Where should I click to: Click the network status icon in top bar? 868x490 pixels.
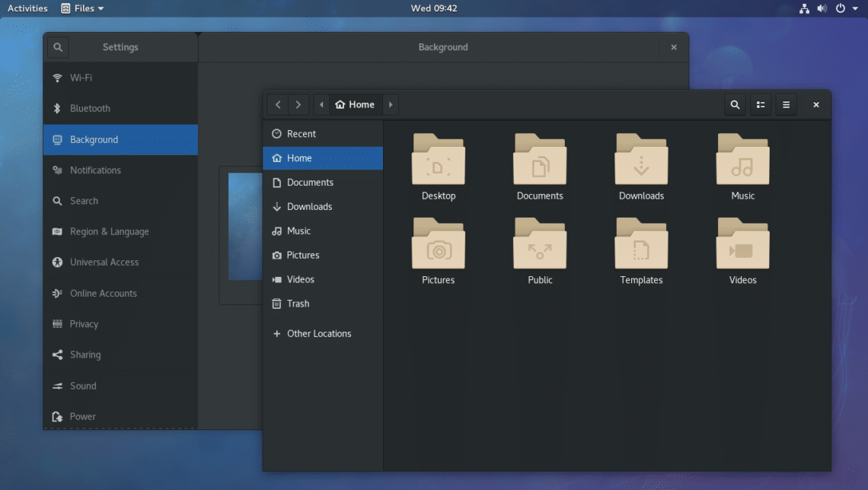point(803,8)
